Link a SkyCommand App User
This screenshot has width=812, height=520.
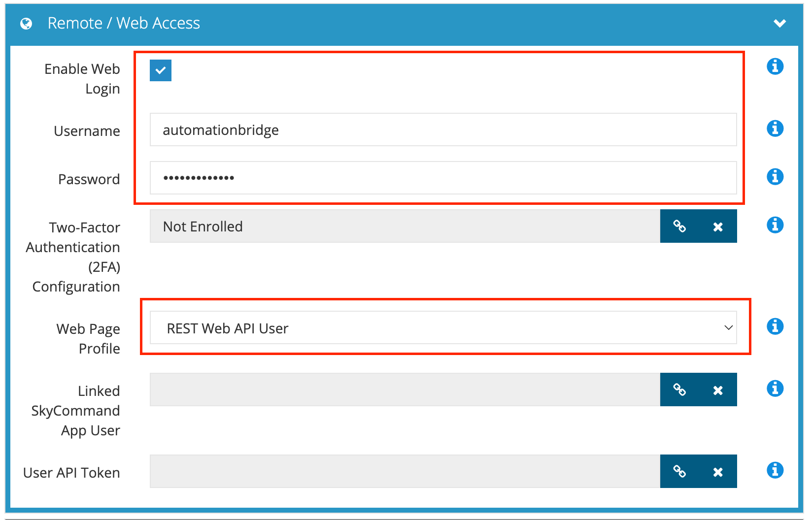point(679,390)
